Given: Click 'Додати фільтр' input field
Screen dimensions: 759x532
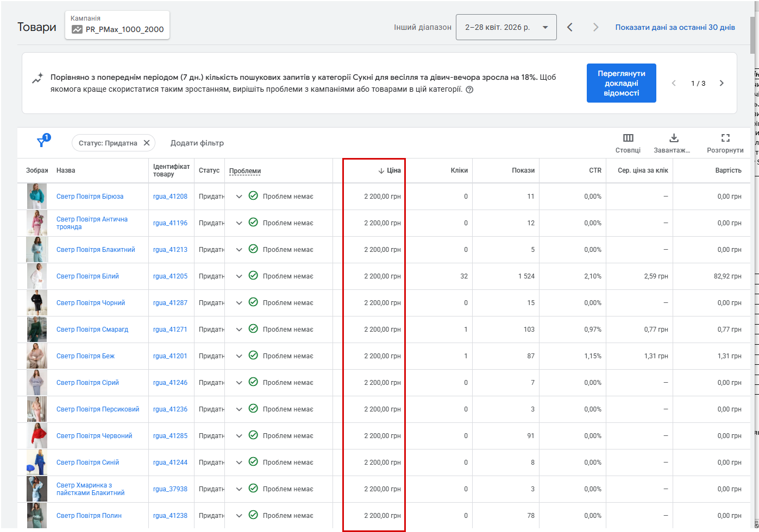Looking at the screenshot, I should (197, 143).
